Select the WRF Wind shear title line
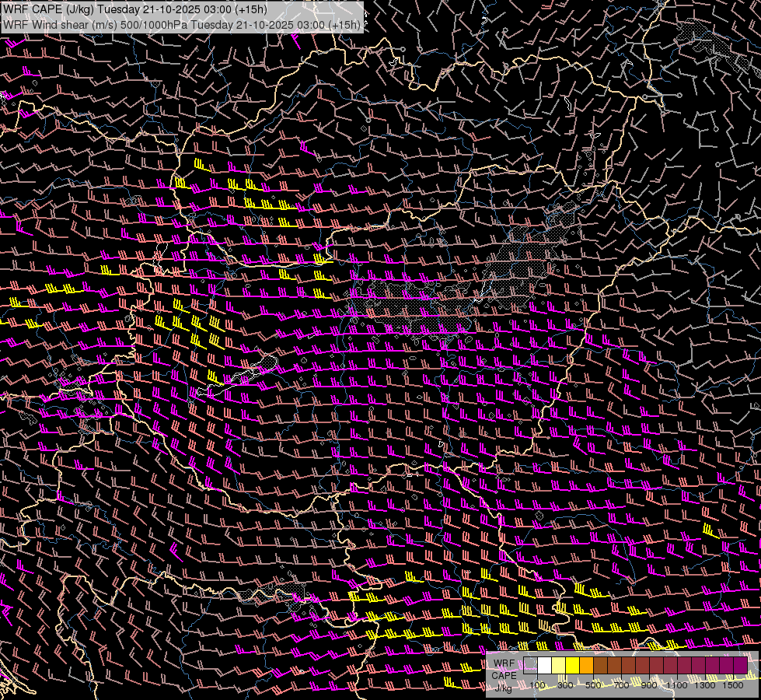Screen dimensions: 761x700 (x=182, y=25)
